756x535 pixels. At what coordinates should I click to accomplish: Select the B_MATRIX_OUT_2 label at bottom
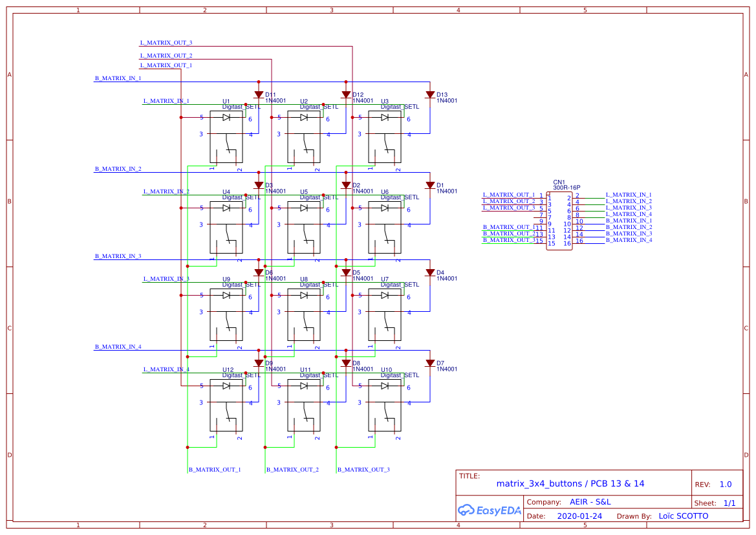[x=292, y=469]
